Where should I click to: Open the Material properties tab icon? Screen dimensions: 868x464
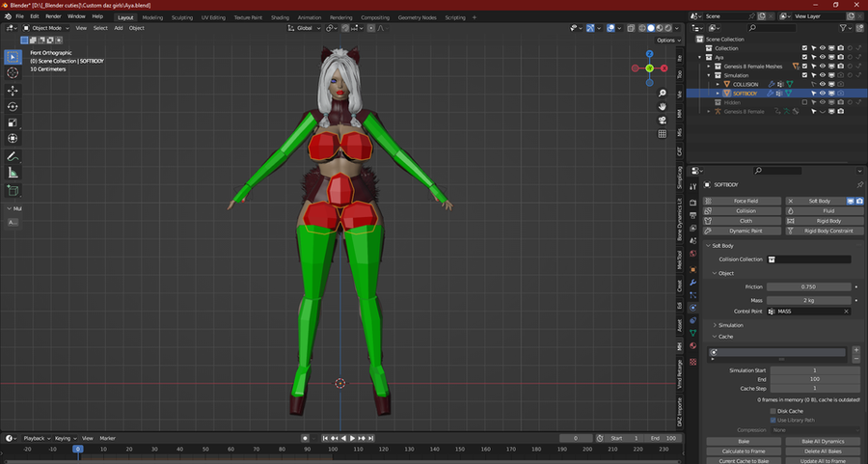(x=693, y=345)
